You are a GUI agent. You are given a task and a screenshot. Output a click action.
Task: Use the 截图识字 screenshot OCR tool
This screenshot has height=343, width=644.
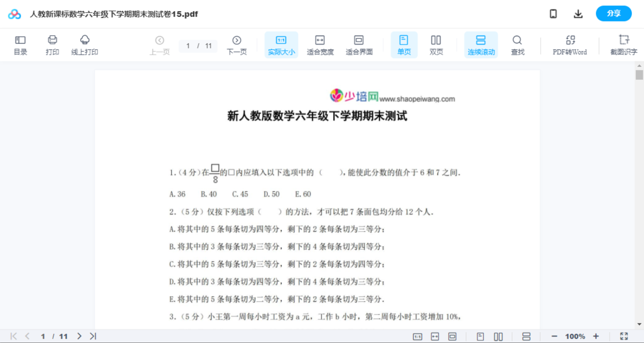623,45
